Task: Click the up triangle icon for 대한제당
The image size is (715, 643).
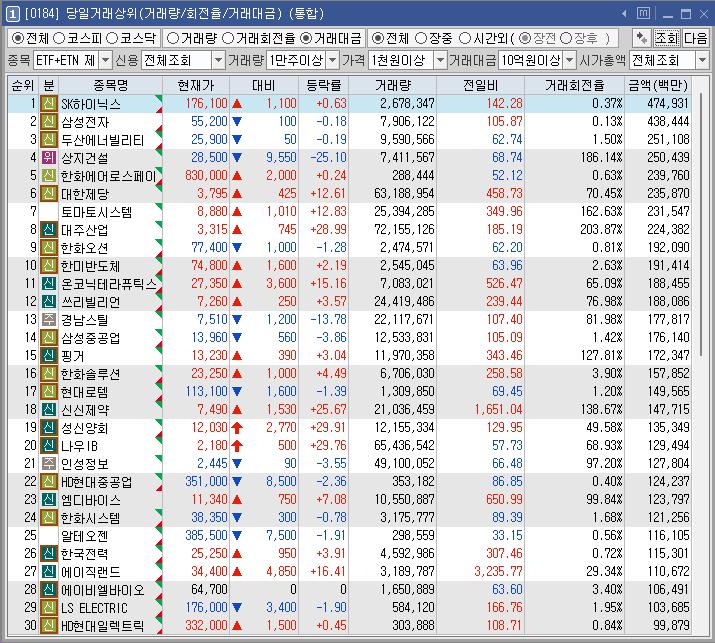Action: (237, 193)
